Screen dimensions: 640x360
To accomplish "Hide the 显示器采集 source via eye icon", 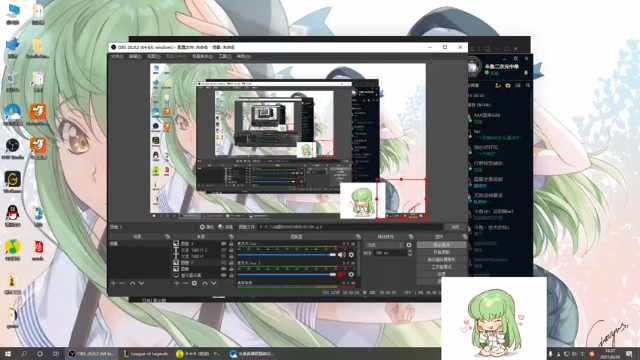I will pos(223,275).
